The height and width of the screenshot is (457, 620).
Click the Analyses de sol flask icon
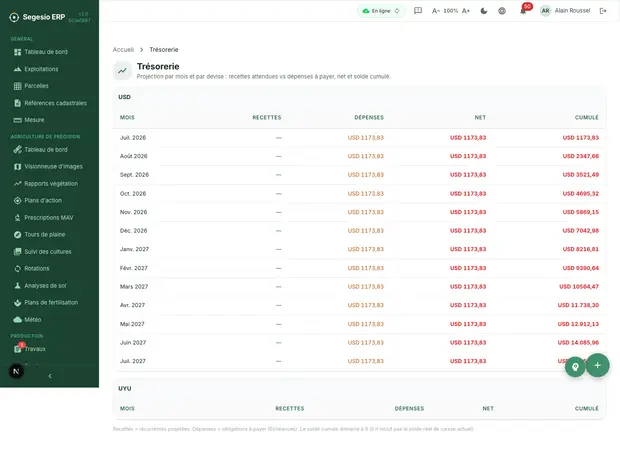17,285
